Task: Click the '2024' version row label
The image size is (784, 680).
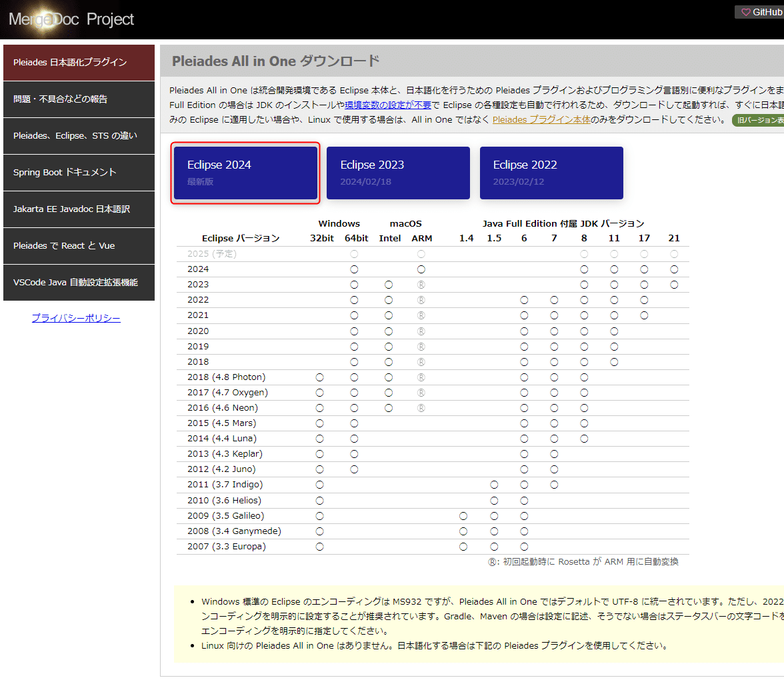Action: coord(198,269)
